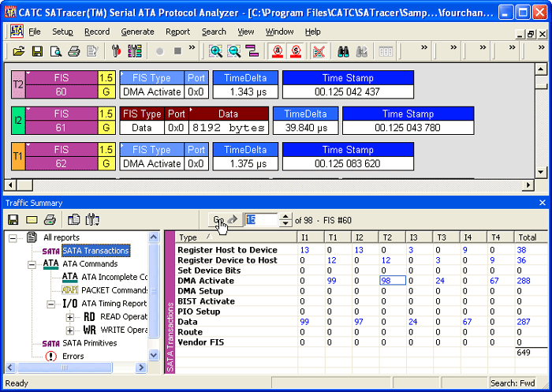Click the Save floppy icon in main toolbar
This screenshot has height=392, width=552.
(37, 51)
